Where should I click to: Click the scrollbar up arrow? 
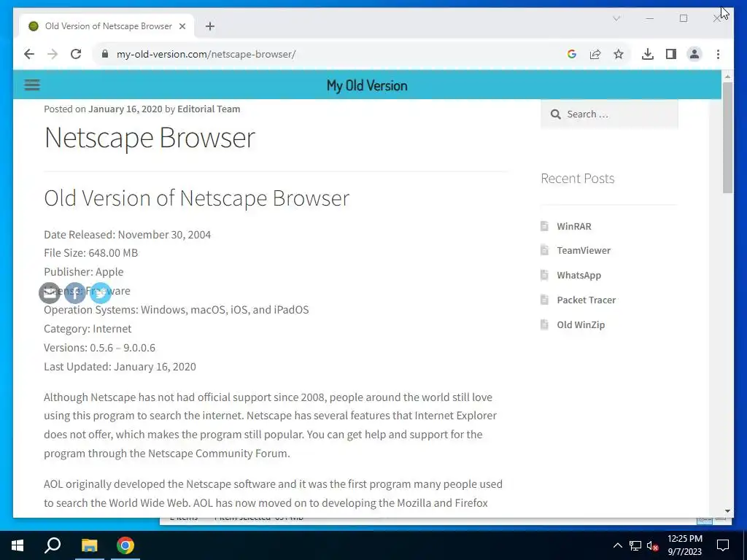tap(727, 76)
